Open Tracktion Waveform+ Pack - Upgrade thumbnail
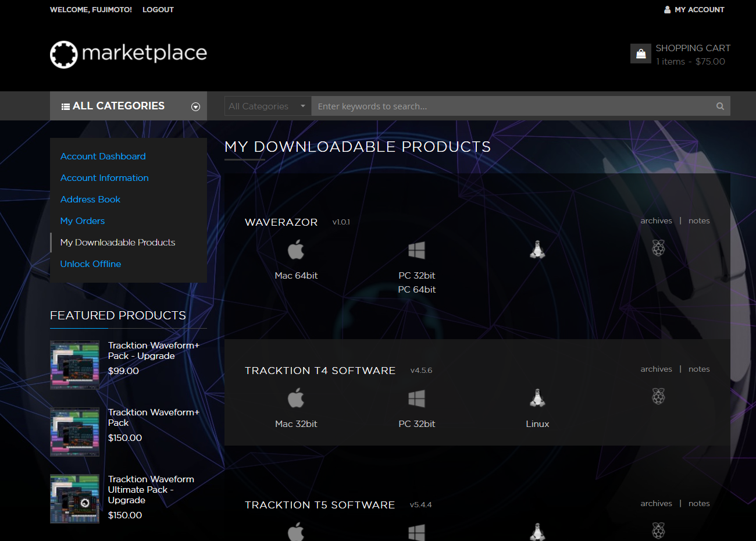The height and width of the screenshot is (541, 756). [x=74, y=365]
